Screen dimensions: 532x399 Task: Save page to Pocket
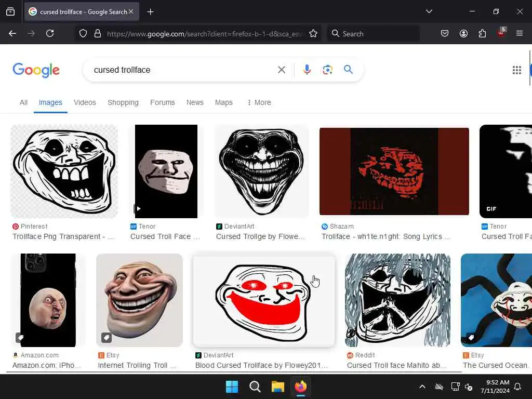click(x=445, y=33)
